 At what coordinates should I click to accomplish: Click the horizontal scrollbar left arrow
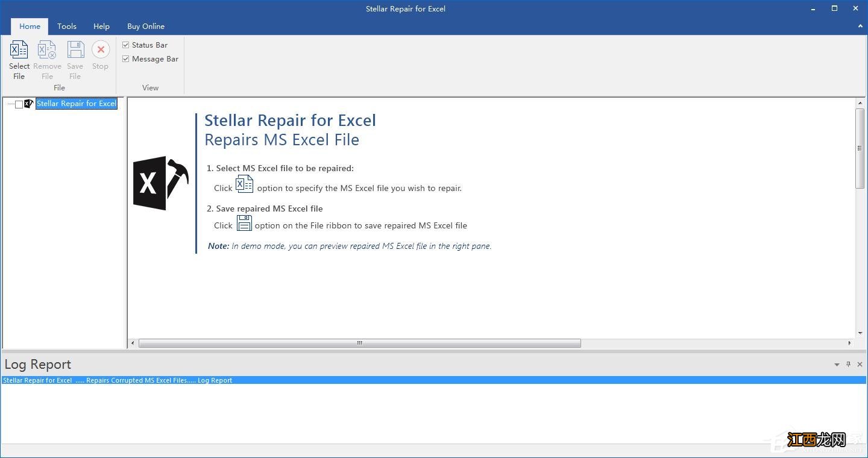133,343
